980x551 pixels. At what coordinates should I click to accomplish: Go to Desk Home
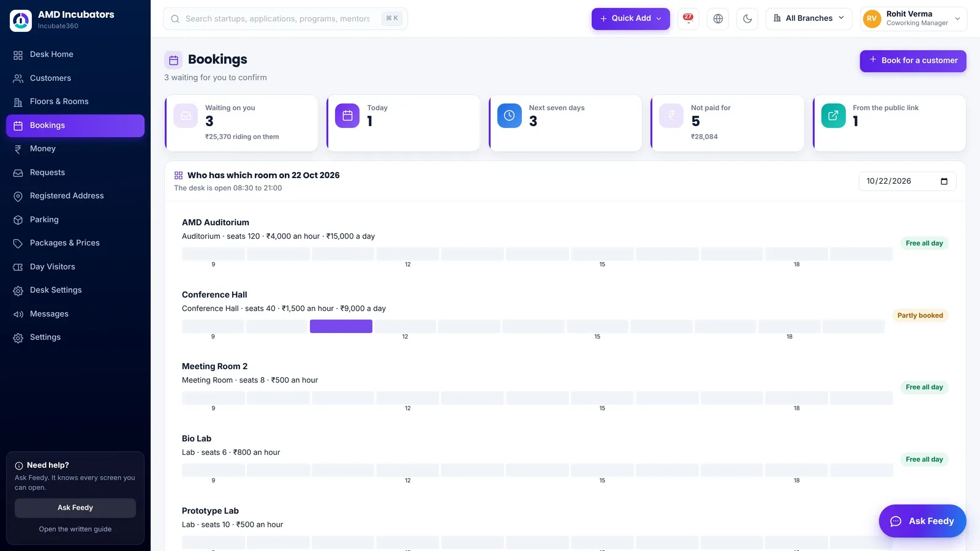[x=75, y=54]
